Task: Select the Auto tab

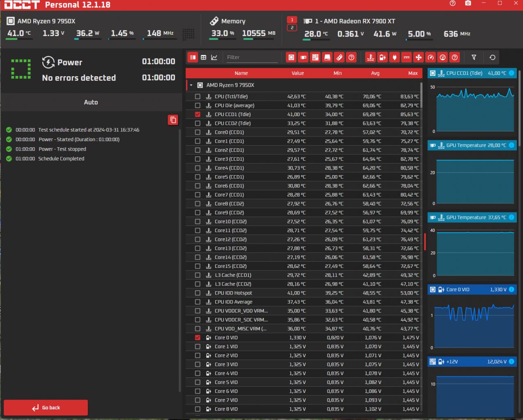Action: 91,102
